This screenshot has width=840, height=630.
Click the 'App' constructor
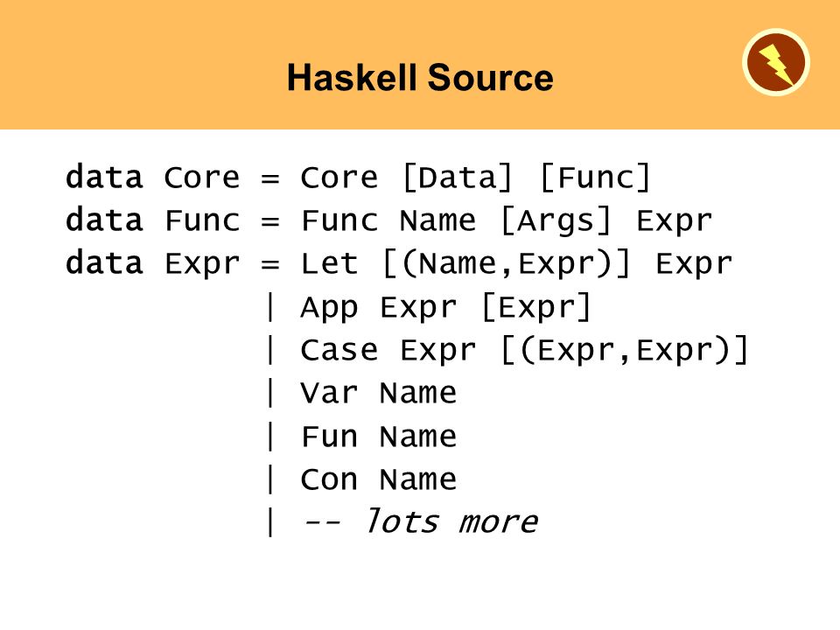[329, 308]
